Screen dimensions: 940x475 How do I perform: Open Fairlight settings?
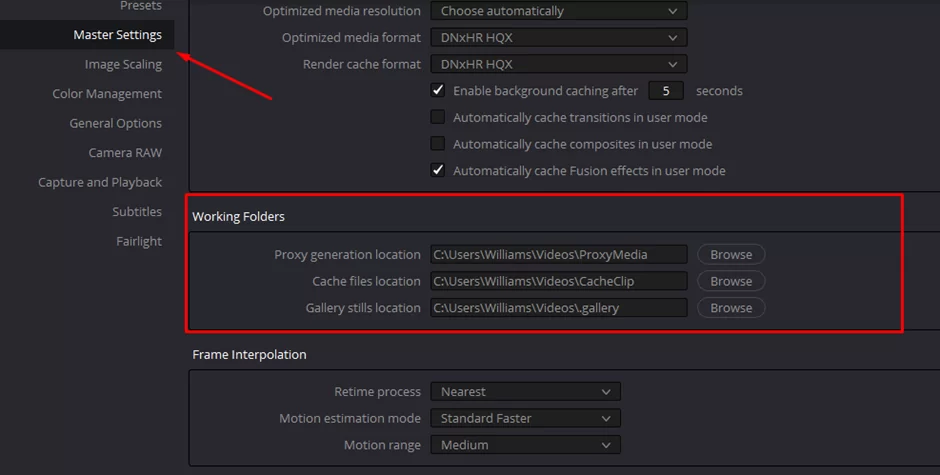coord(138,241)
